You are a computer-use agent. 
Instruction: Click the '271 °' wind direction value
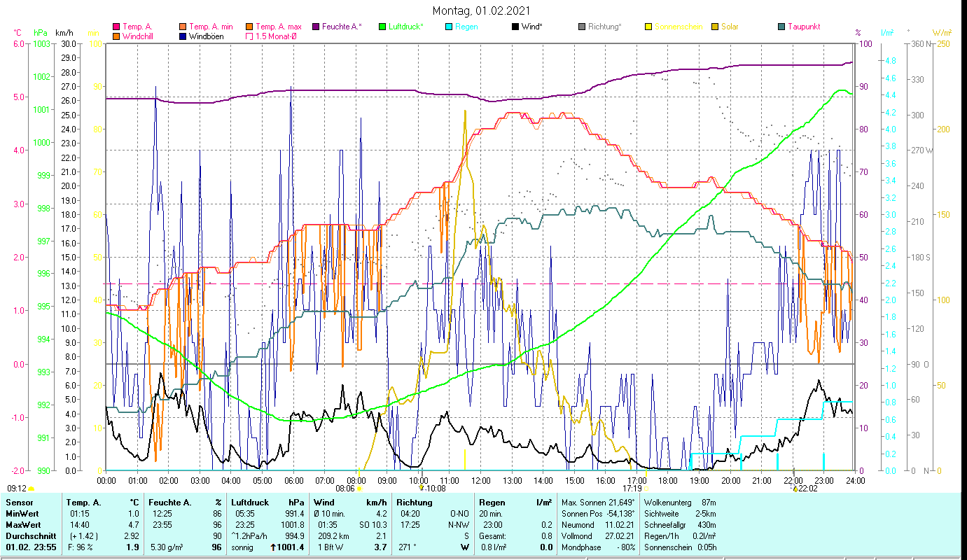coord(408,547)
